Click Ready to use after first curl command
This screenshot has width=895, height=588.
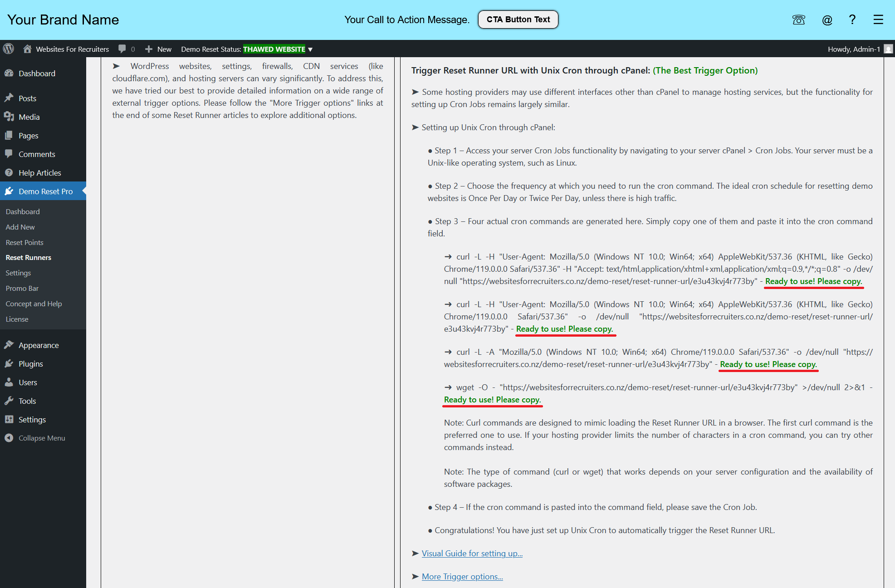[813, 281]
